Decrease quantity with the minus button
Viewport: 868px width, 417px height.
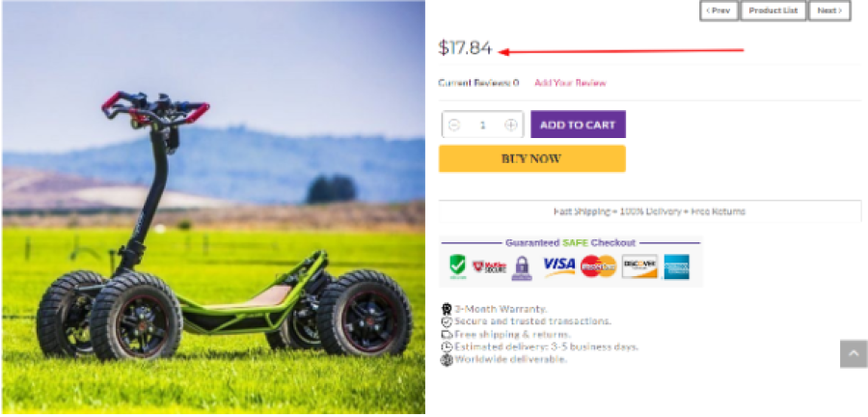click(x=454, y=125)
